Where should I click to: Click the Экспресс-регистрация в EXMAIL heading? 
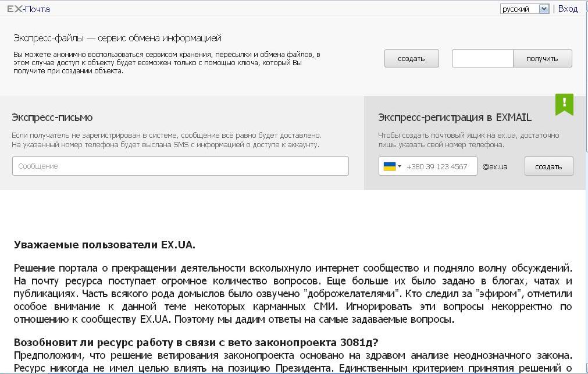454,117
